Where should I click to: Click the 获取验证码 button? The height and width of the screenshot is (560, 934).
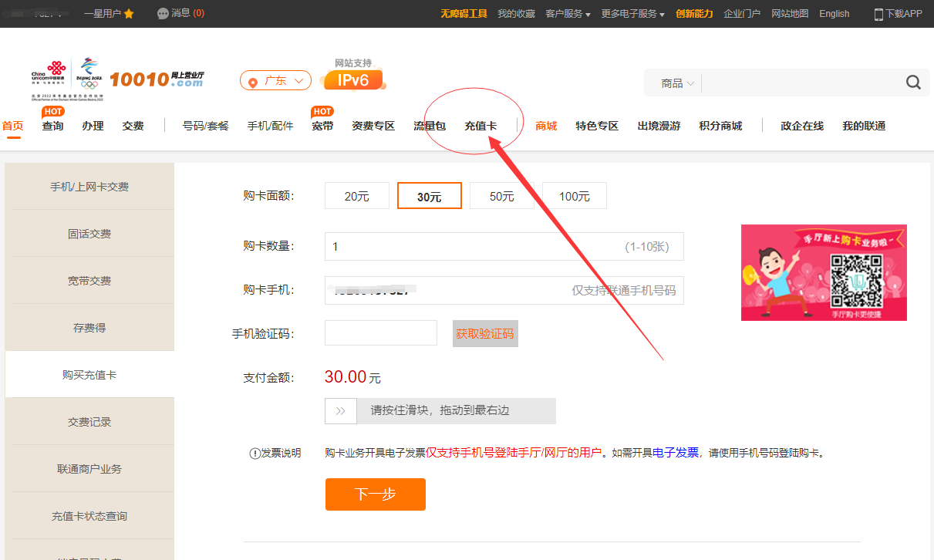tap(485, 333)
